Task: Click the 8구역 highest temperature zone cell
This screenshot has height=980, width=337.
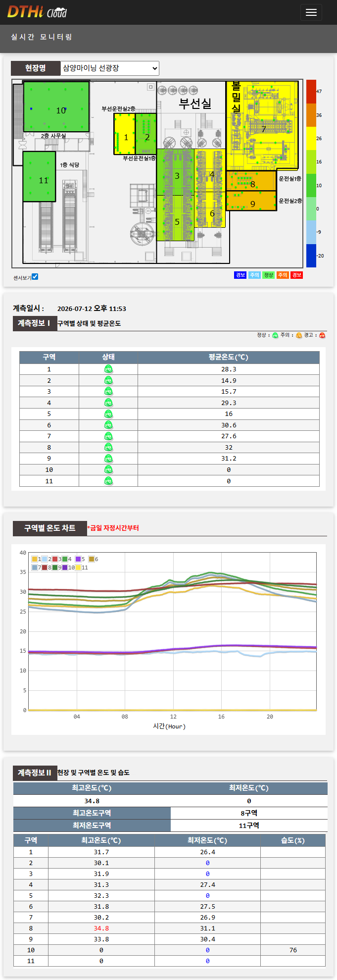Action: [249, 813]
